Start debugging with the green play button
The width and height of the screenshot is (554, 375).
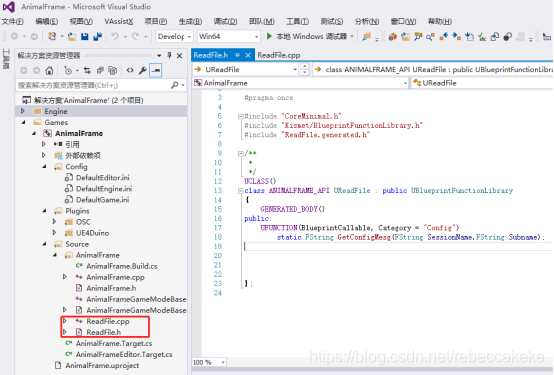(x=269, y=36)
